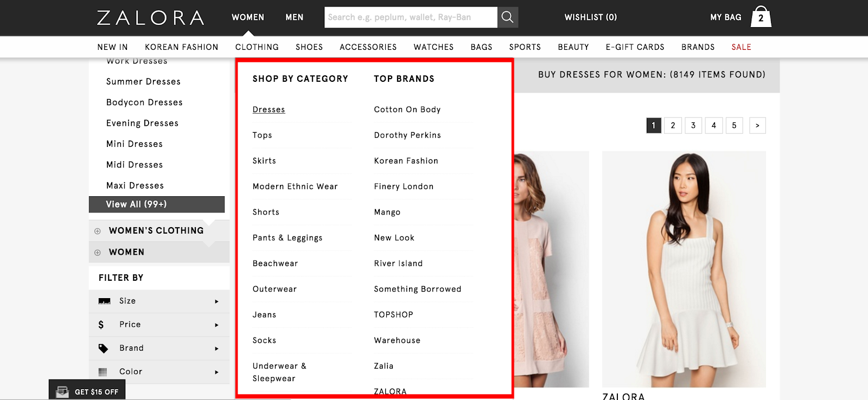This screenshot has height=400, width=868.
Task: Select Dresses in Shop by Category
Action: pyautogui.click(x=269, y=109)
